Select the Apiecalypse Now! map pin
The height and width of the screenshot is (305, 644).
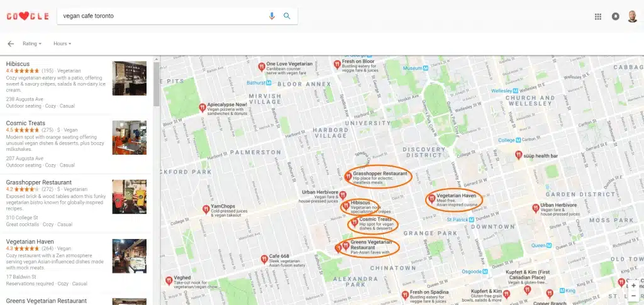(x=202, y=108)
